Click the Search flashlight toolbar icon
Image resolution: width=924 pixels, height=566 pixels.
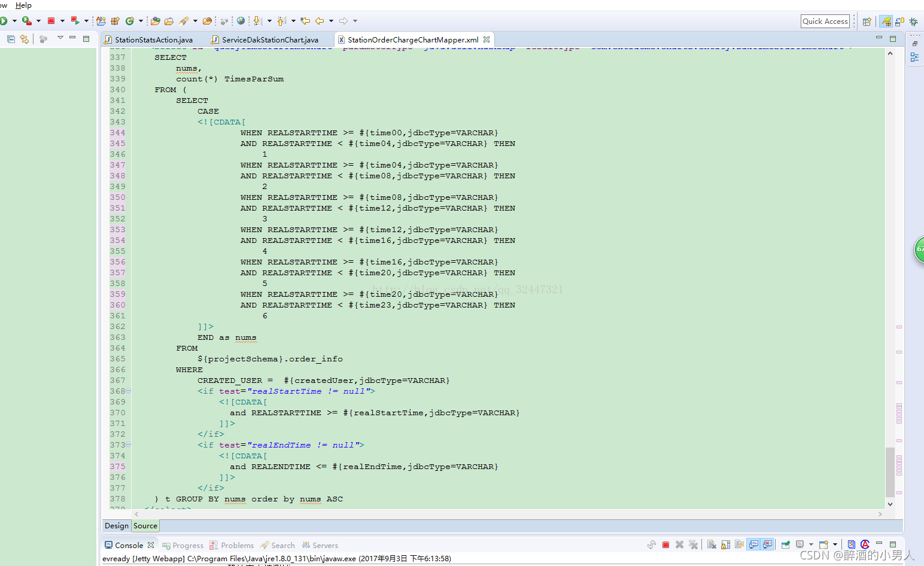pyautogui.click(x=184, y=21)
